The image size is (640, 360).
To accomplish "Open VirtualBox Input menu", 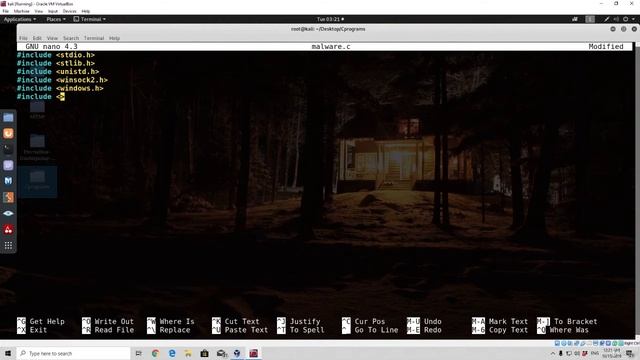I will (53, 11).
